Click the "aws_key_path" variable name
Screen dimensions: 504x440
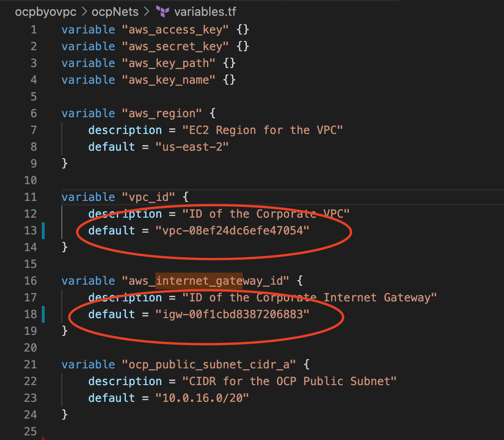pyautogui.click(x=169, y=63)
